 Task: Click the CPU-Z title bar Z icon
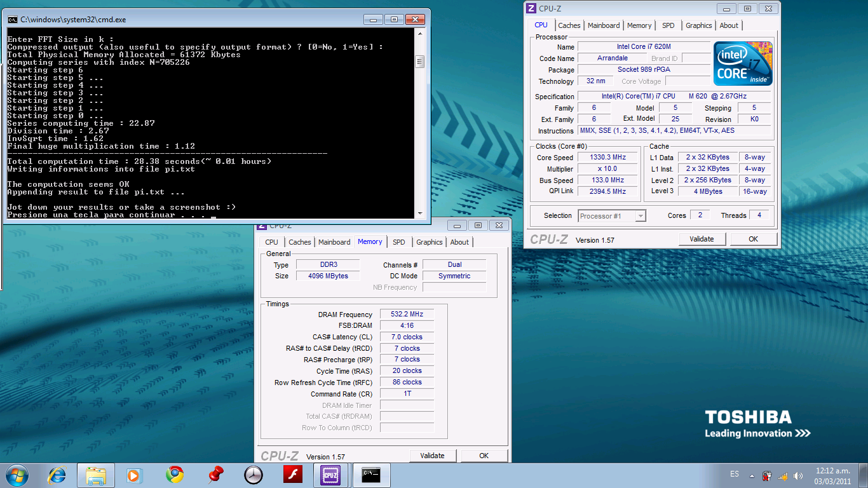pyautogui.click(x=531, y=8)
